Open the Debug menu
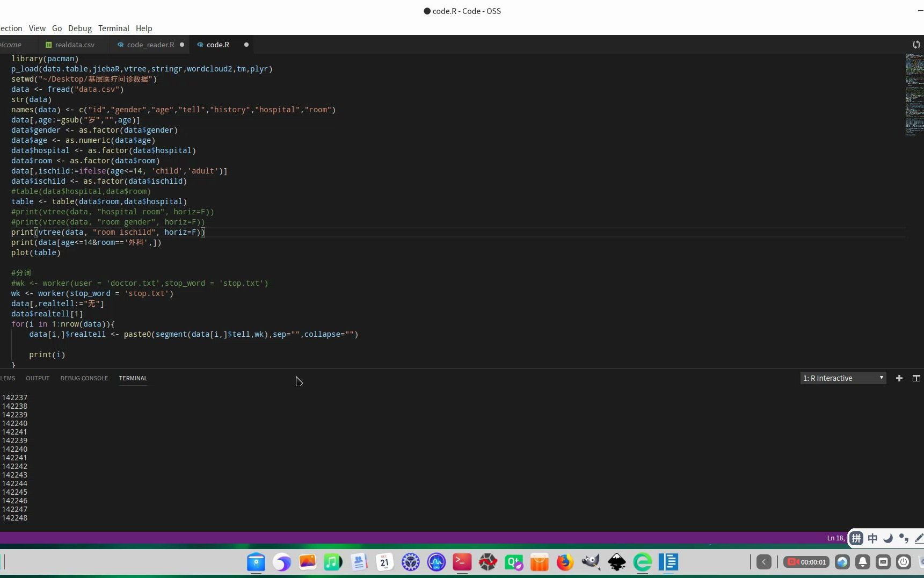This screenshot has width=924, height=578. click(x=80, y=28)
